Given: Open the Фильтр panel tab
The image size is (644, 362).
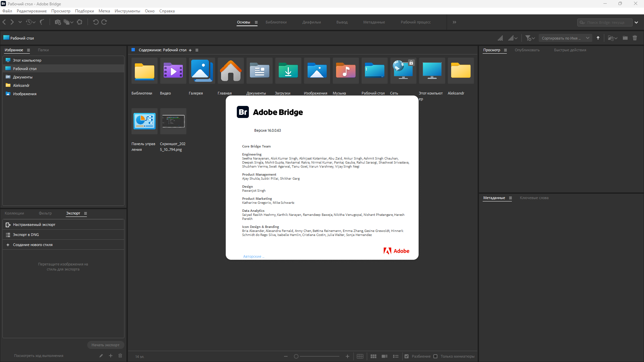Looking at the screenshot, I should click(45, 213).
